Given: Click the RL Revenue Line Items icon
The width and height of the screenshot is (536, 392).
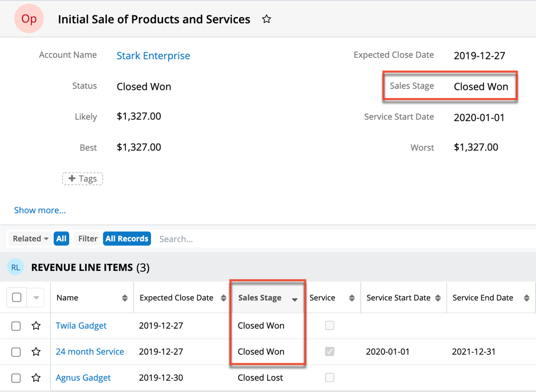Looking at the screenshot, I should click(16, 267).
